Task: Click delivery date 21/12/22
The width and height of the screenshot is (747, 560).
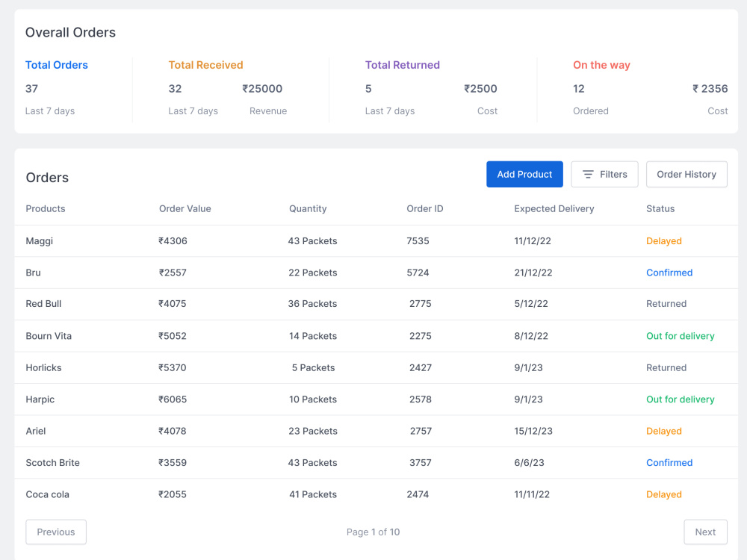Action: [x=533, y=273]
